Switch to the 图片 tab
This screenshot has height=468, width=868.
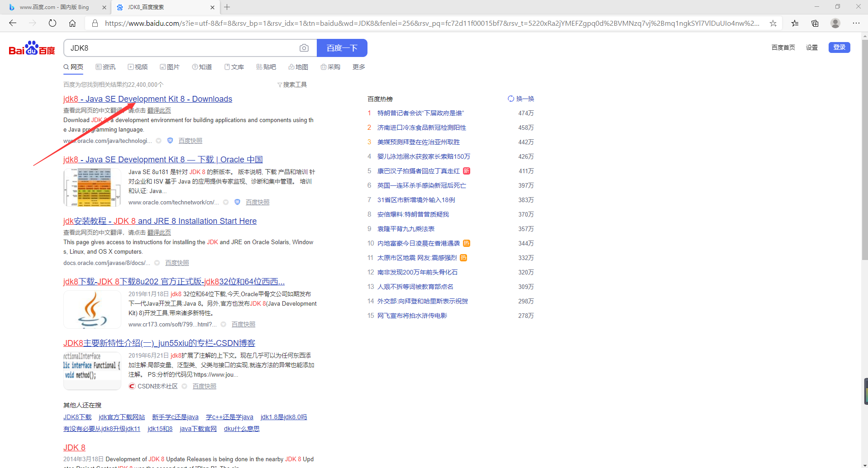pos(170,67)
